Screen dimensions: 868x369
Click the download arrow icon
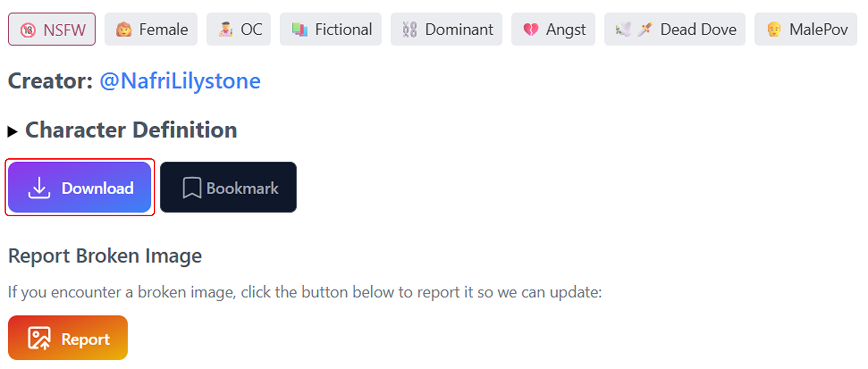[x=39, y=188]
